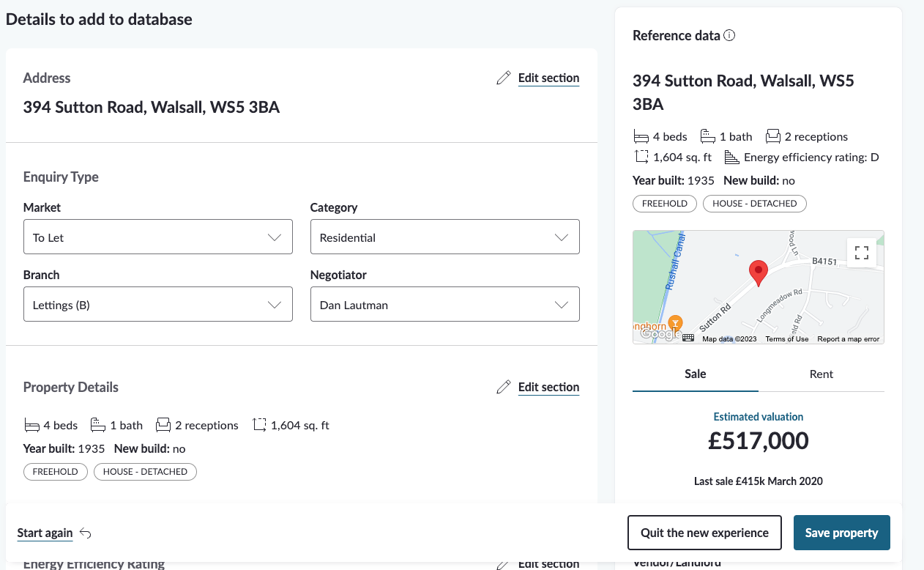Viewport: 924px width, 570px height.
Task: Open Negotiator dropdown showing Dan Lautman
Action: tap(444, 305)
